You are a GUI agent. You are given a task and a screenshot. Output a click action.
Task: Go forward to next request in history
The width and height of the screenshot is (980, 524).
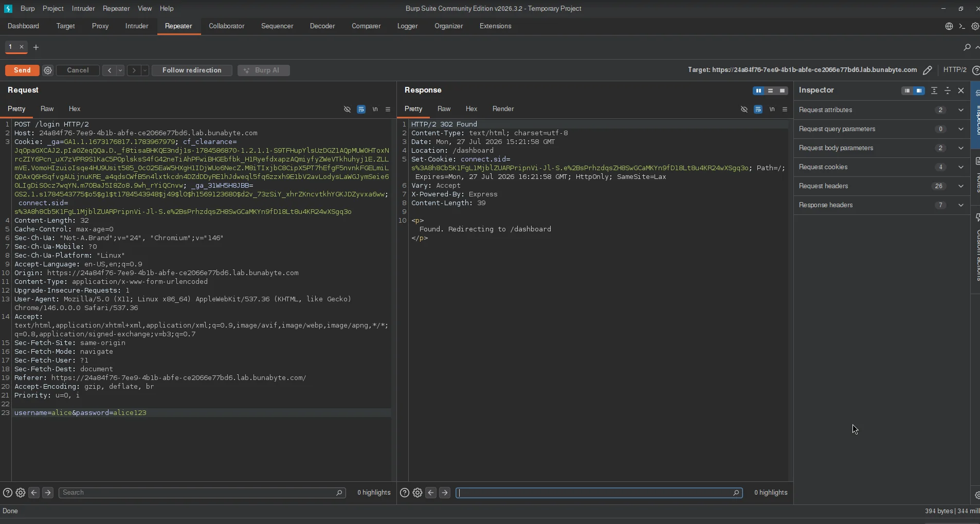click(134, 70)
